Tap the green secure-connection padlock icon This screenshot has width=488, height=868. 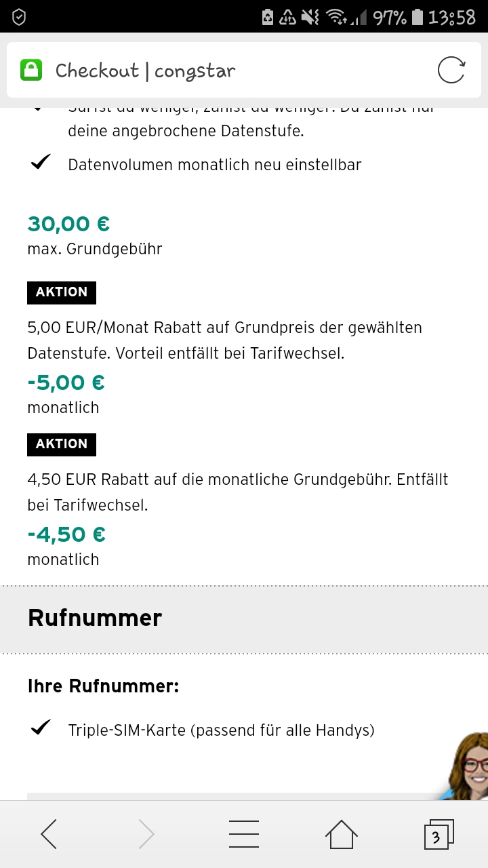(x=31, y=70)
